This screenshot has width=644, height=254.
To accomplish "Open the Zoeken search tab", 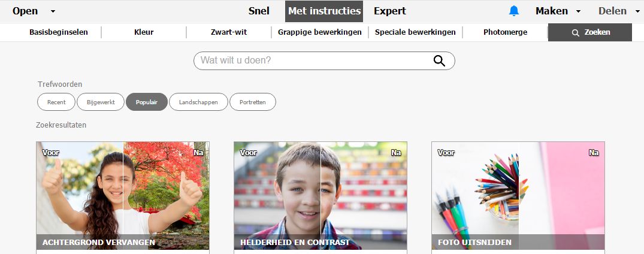I will point(590,32).
